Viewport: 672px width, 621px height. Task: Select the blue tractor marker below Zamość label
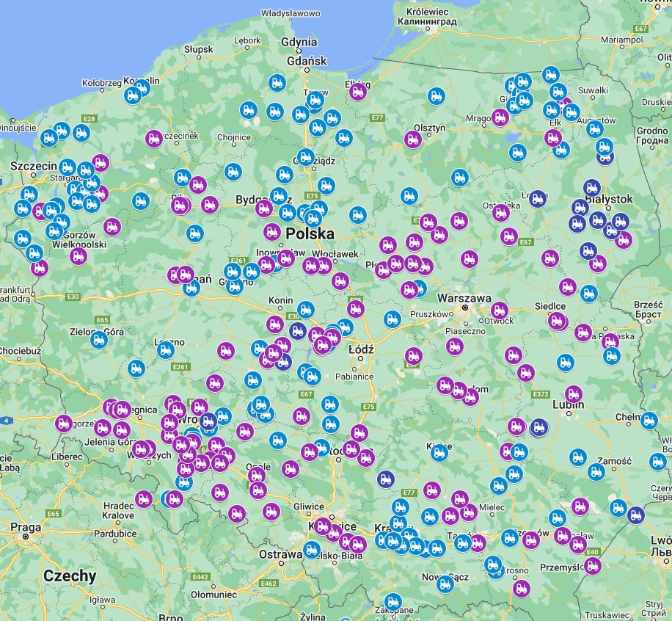point(596,472)
